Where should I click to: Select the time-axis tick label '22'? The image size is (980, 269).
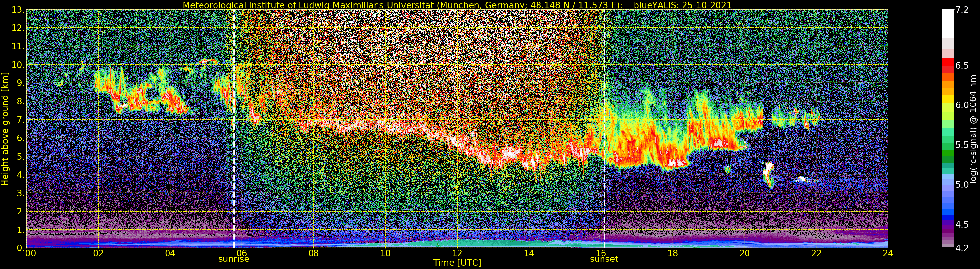click(816, 253)
